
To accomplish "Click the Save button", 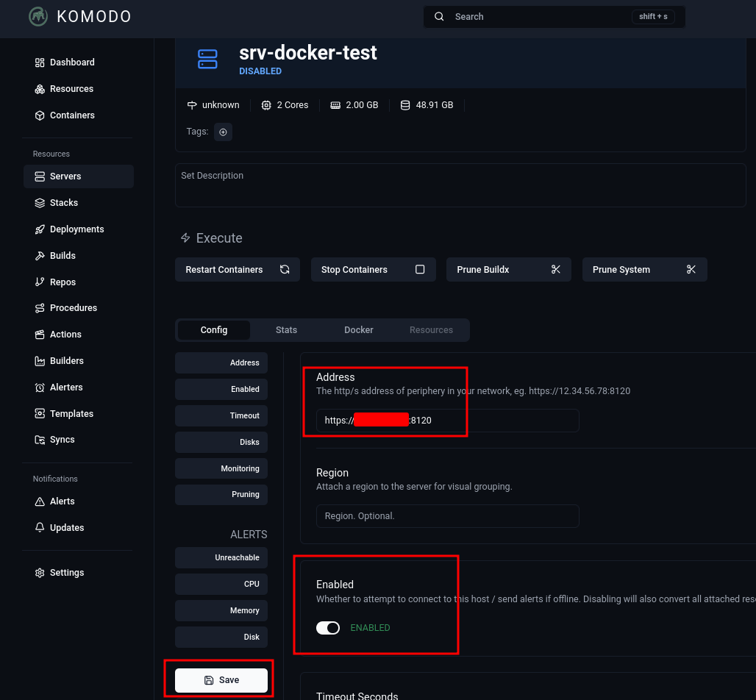I will click(221, 680).
